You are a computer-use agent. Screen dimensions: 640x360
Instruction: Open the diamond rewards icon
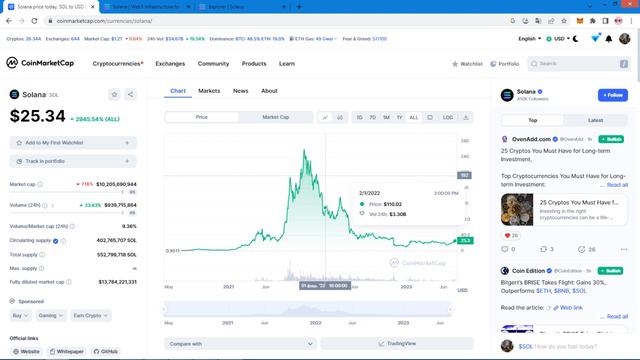(x=596, y=38)
